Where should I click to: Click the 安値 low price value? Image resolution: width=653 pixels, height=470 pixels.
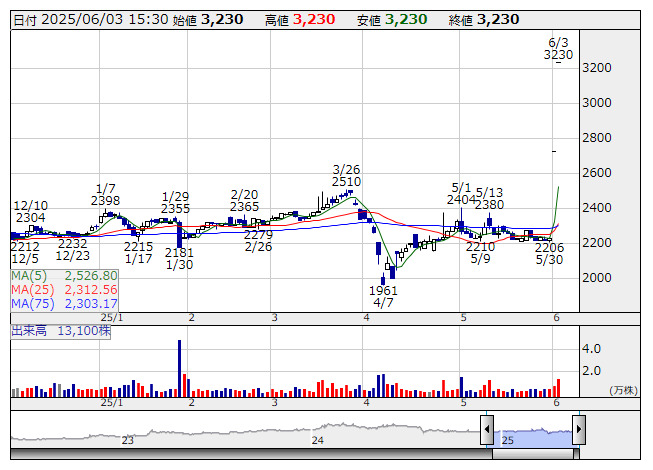407,19
